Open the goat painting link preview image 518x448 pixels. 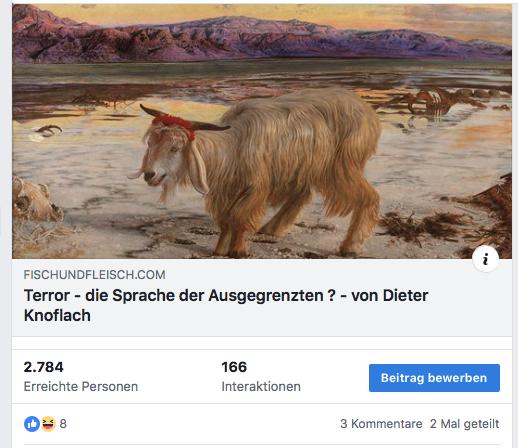262,131
